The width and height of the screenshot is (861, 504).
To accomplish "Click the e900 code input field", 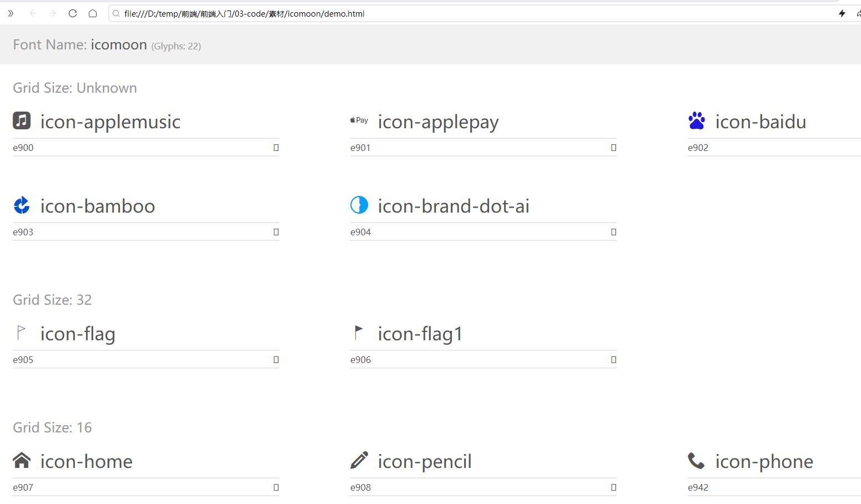I will pos(139,148).
